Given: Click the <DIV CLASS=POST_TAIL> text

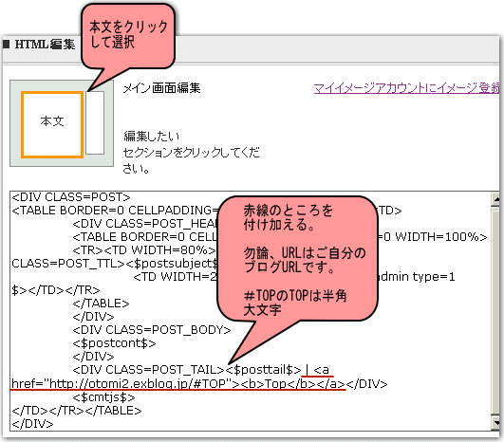Looking at the screenshot, I should tap(148, 370).
